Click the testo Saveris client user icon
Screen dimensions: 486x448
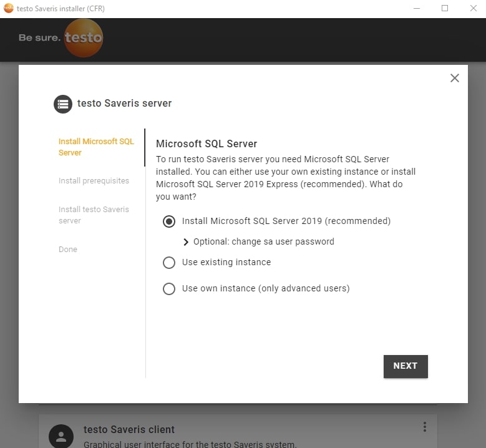click(x=61, y=436)
